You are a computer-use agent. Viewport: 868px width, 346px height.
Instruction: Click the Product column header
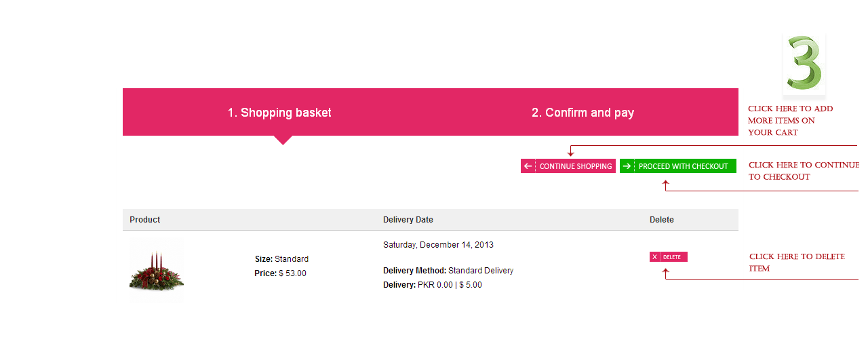[x=145, y=220]
